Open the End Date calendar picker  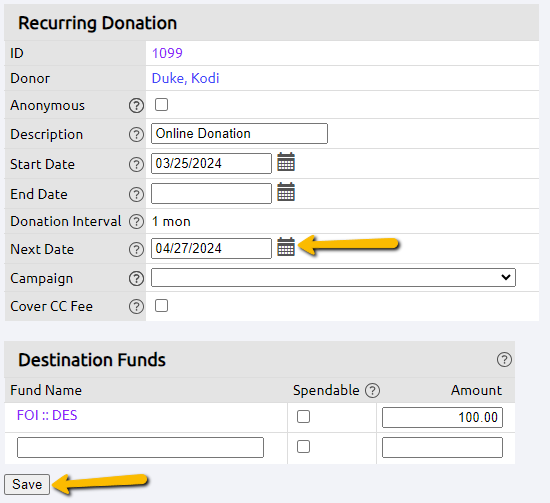[x=286, y=192]
